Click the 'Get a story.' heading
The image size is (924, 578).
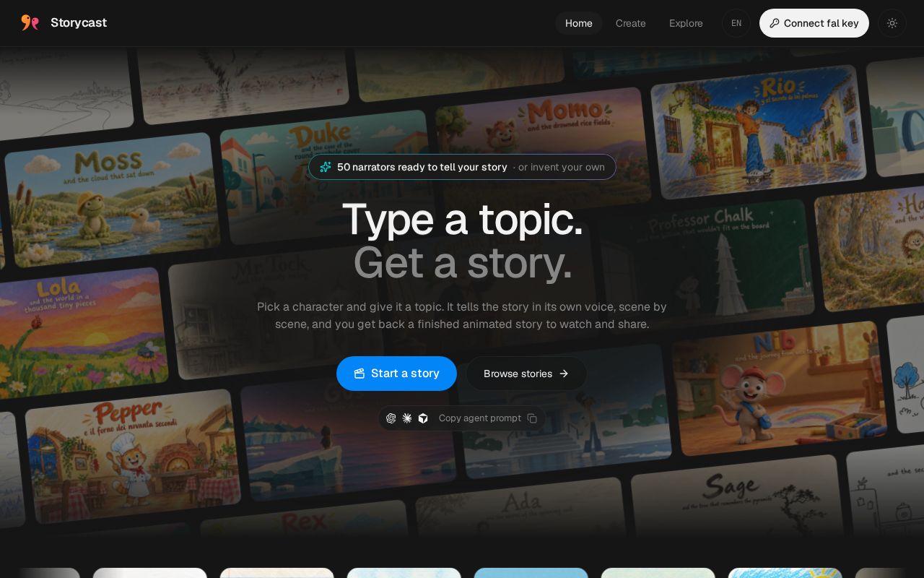462,262
